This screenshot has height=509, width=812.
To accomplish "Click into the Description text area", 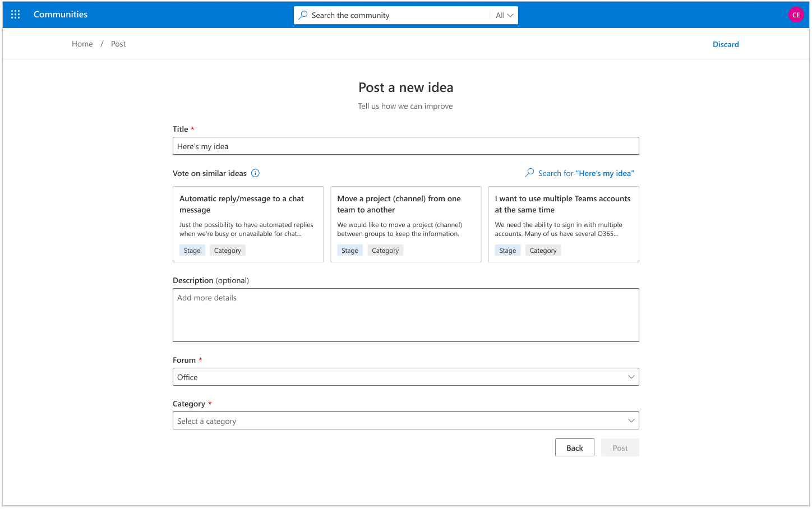I will [405, 314].
